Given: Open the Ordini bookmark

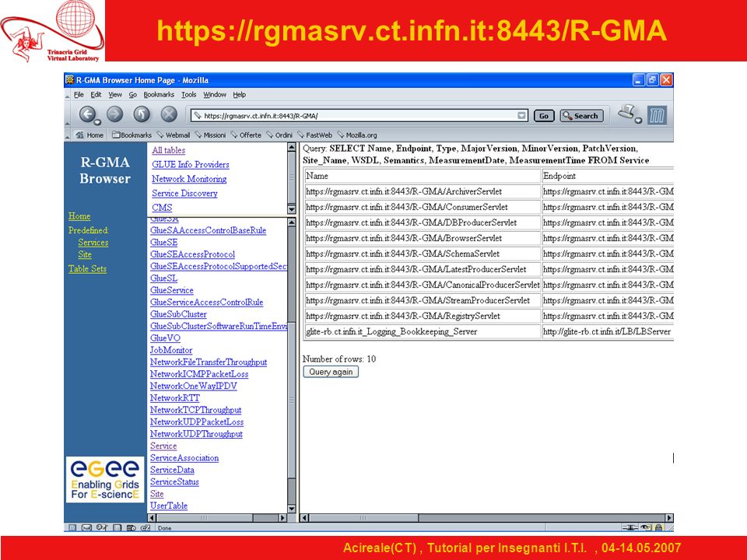Looking at the screenshot, I should [x=279, y=135].
